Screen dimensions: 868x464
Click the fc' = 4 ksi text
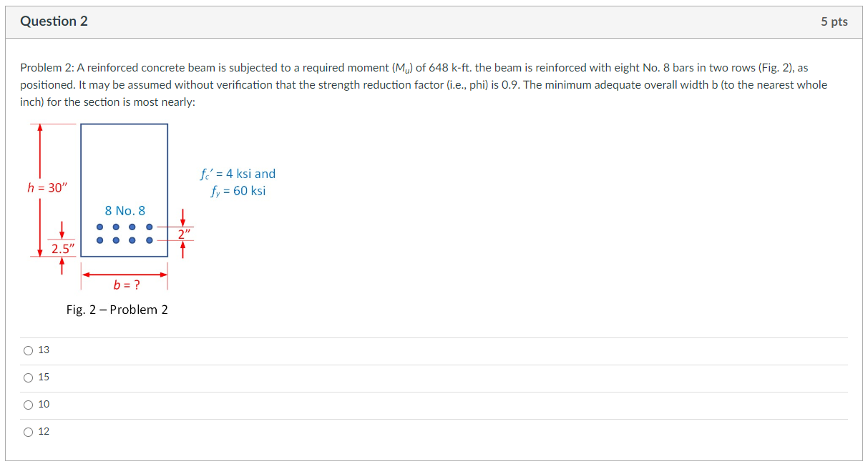click(237, 173)
